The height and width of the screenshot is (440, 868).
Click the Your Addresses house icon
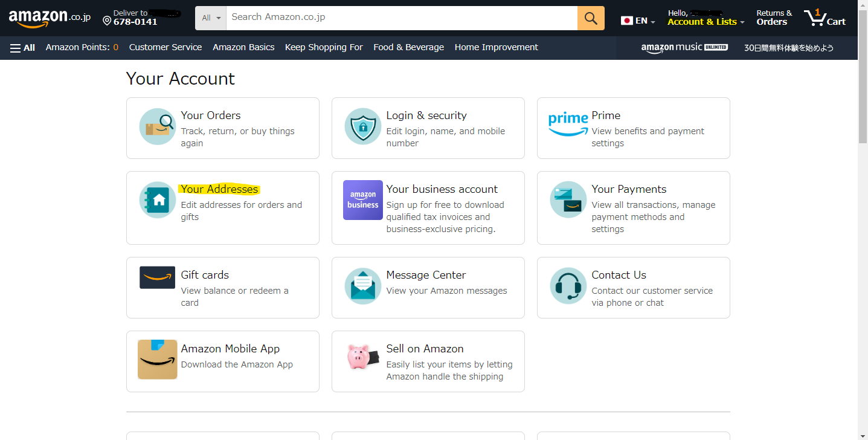click(x=158, y=200)
